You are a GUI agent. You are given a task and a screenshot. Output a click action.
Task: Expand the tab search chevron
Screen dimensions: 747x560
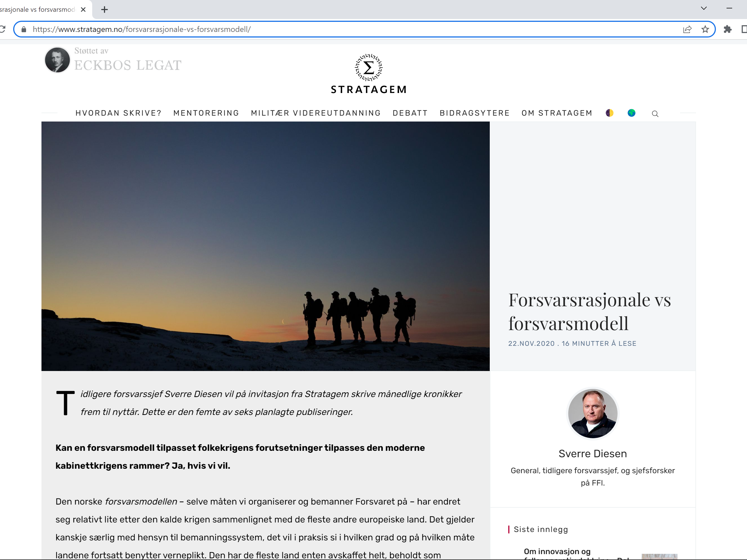point(704,8)
